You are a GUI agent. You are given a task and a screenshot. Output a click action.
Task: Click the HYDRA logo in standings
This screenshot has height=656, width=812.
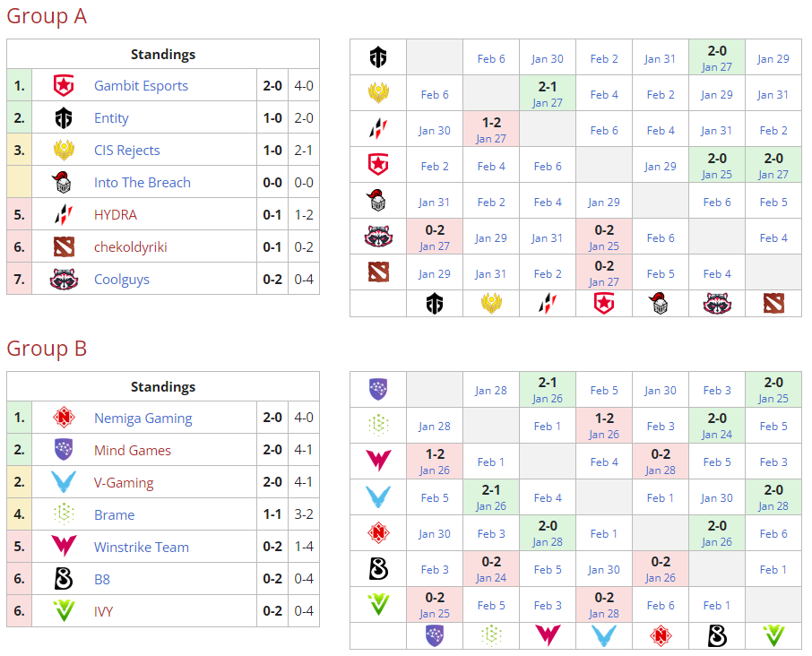click(64, 215)
